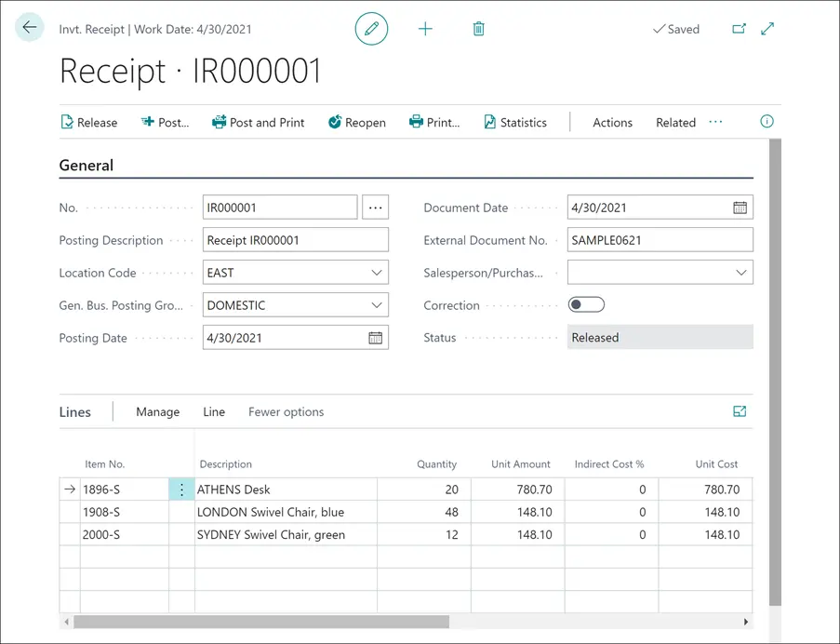This screenshot has width=840, height=644.
Task: Click ATHENS Desk description cell
Action: click(287, 490)
